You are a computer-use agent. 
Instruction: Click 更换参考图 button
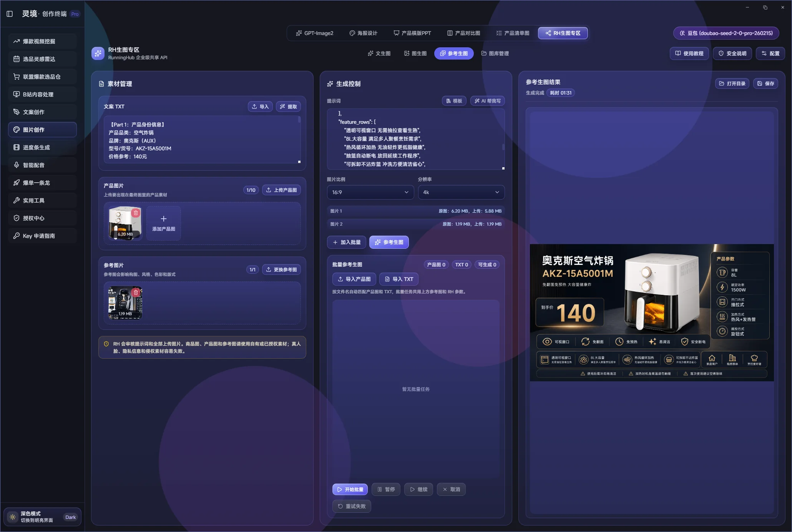(x=281, y=269)
